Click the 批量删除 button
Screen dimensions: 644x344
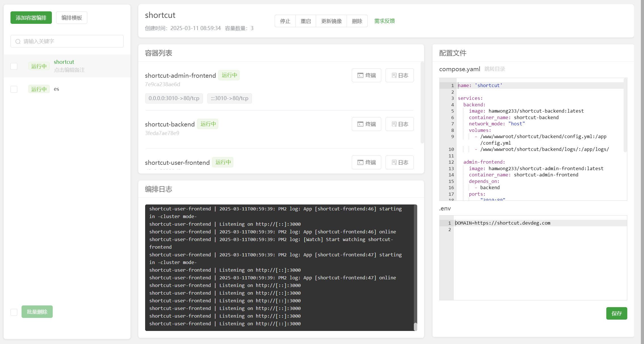click(37, 312)
